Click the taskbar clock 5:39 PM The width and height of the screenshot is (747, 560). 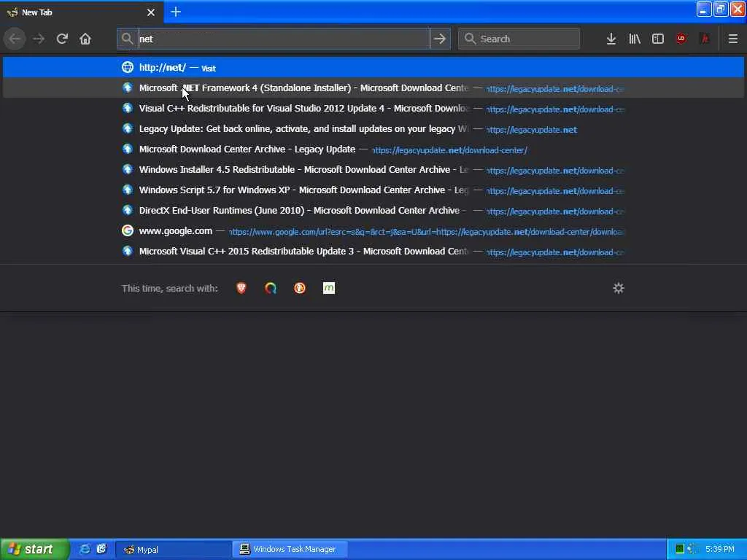click(720, 549)
